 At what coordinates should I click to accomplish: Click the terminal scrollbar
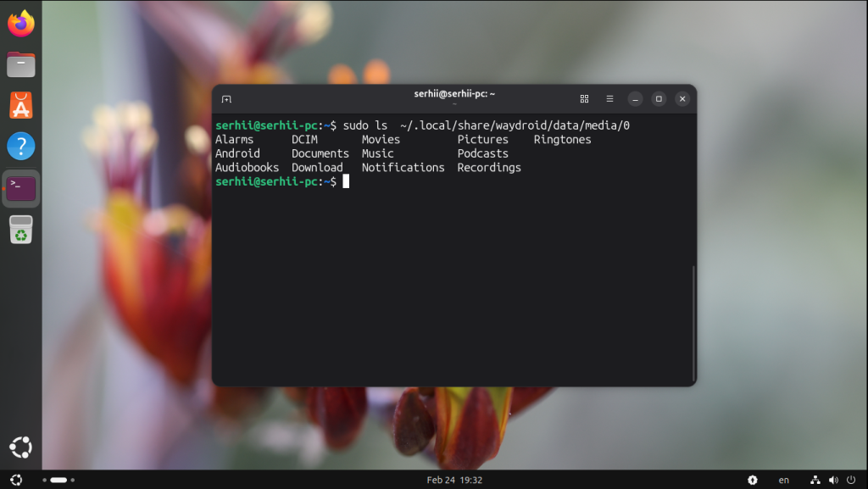(693, 322)
